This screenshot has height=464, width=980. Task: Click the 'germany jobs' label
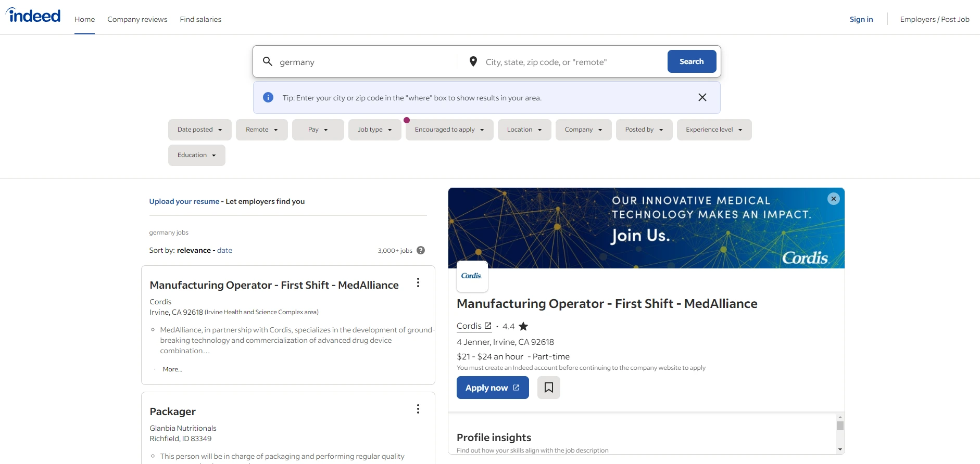(x=169, y=233)
